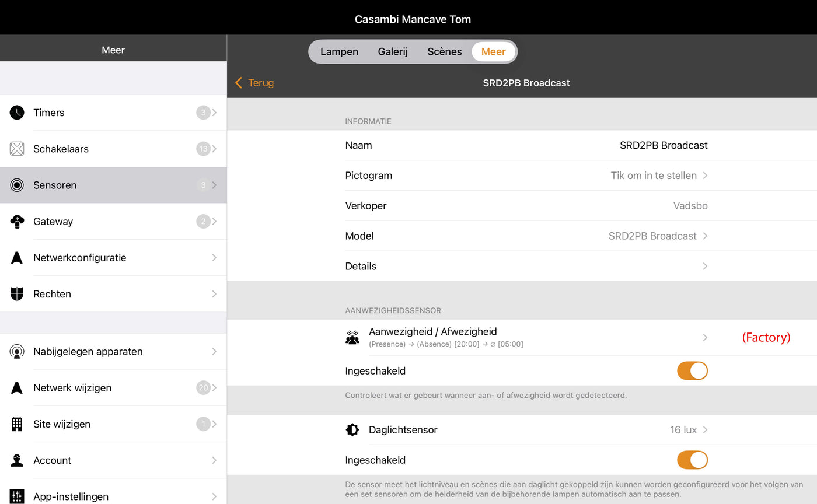The width and height of the screenshot is (817, 504).
Task: Click the Sensoren target icon
Action: pos(17,185)
